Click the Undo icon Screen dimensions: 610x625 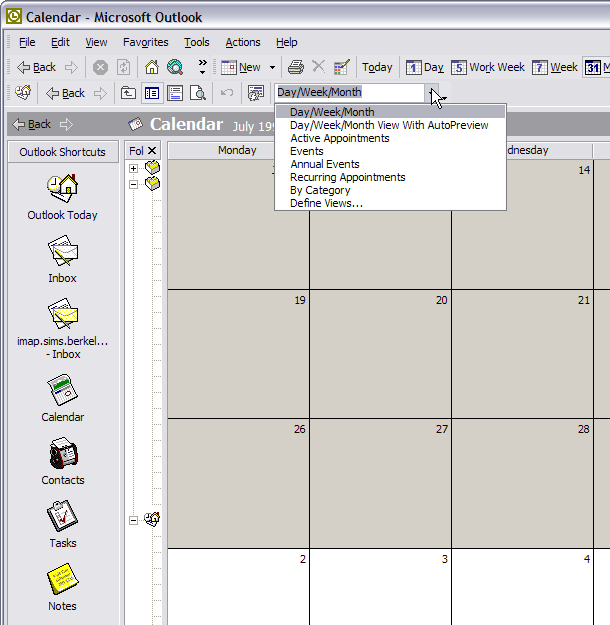(x=227, y=93)
